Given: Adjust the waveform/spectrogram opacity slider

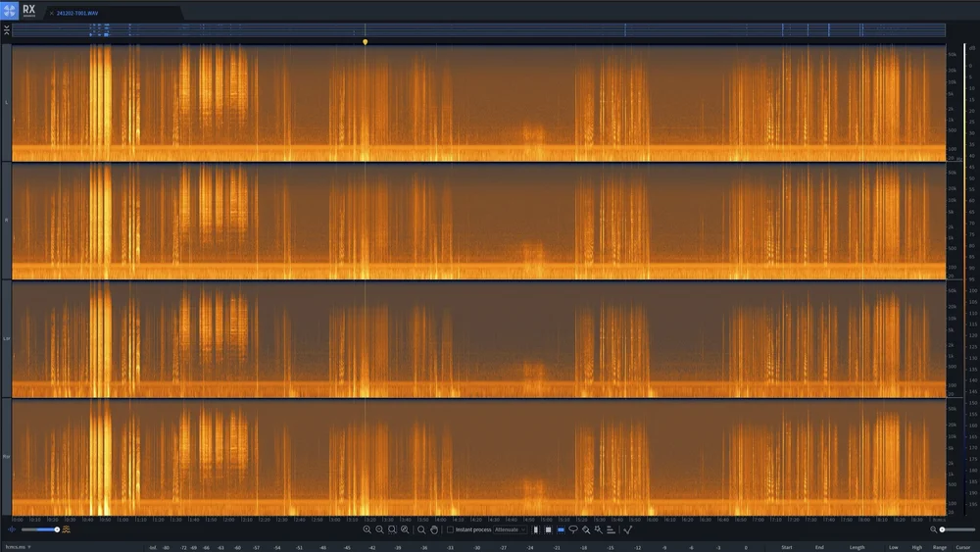Looking at the screenshot, I should 39,529.
